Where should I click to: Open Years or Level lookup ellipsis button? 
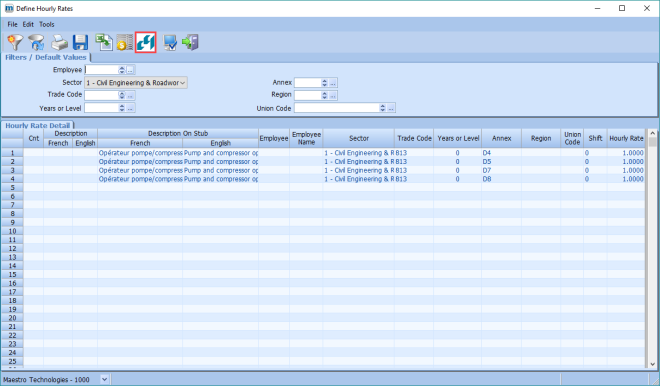pos(130,109)
